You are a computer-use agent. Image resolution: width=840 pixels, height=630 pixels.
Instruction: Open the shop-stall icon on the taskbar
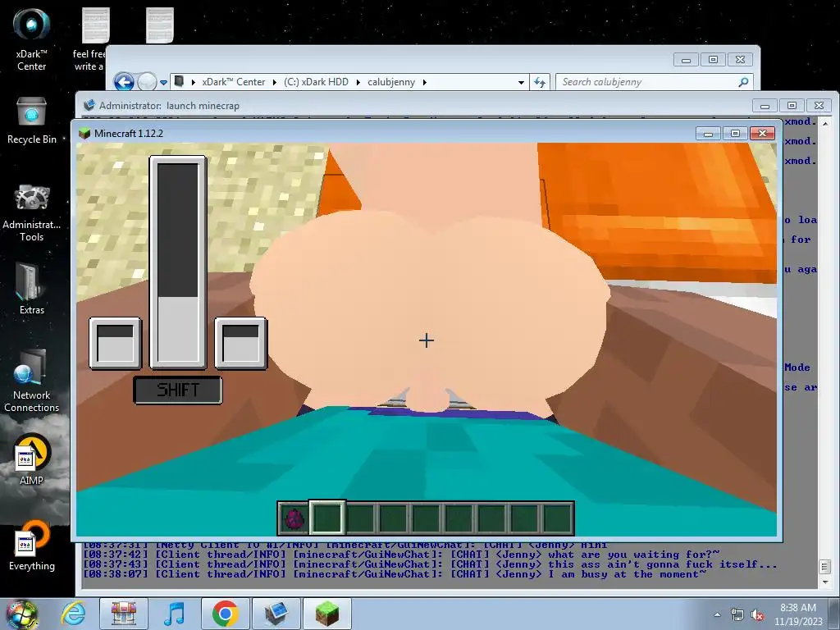pos(124,614)
